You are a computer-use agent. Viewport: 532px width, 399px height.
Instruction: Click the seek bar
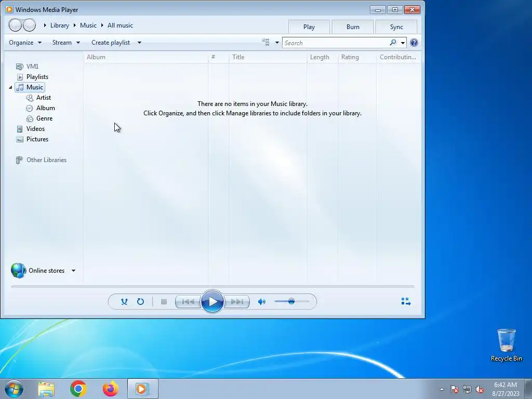(212, 287)
